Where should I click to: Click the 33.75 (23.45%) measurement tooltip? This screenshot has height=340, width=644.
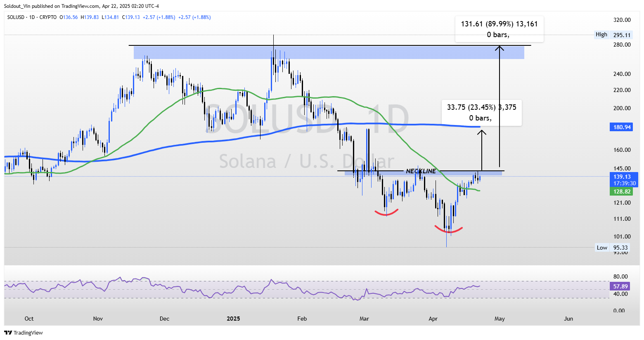[481, 113]
